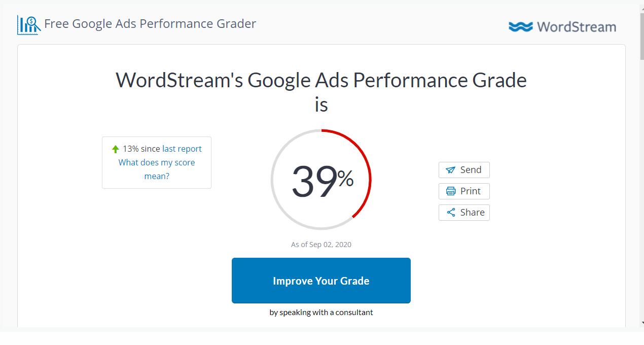This screenshot has width=644, height=345.
Task: Click the Improve Your Grade button
Action: point(321,281)
